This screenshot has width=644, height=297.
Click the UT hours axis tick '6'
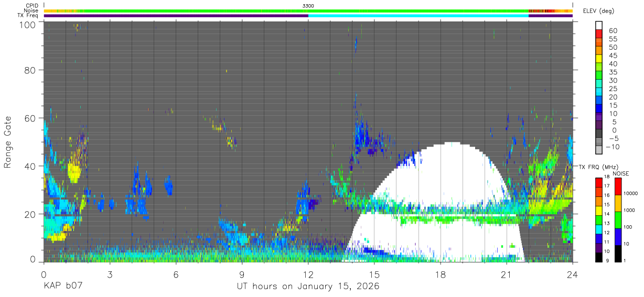[x=176, y=274]
